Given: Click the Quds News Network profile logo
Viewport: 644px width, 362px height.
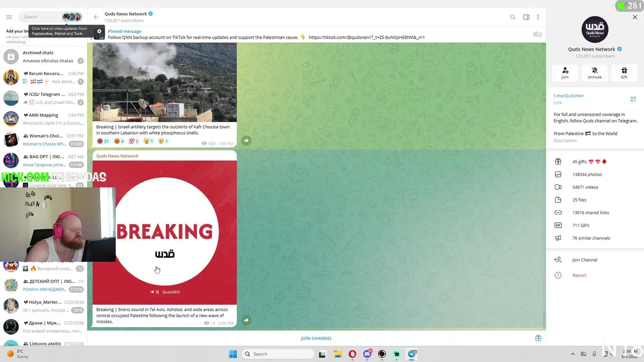Looking at the screenshot, I should (x=595, y=29).
